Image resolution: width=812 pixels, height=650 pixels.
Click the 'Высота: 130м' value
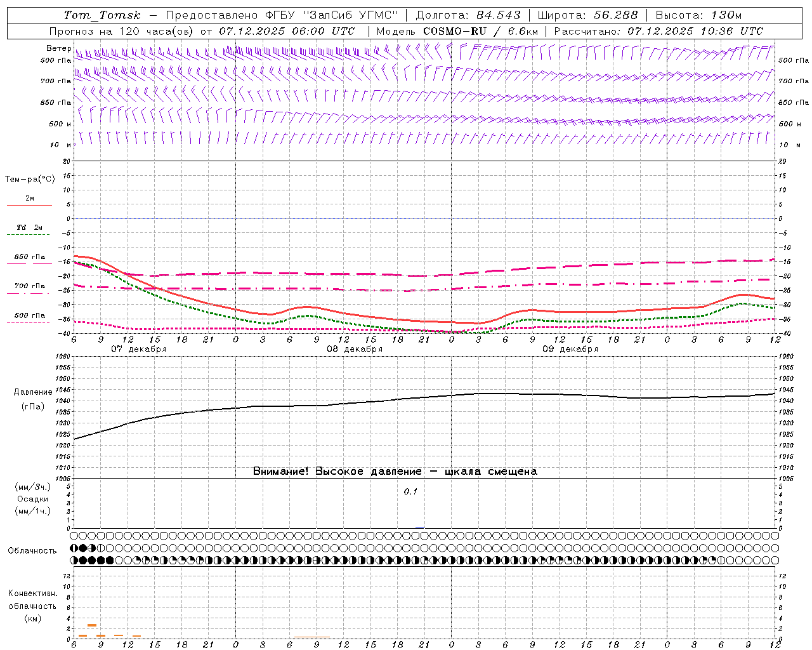(x=698, y=15)
